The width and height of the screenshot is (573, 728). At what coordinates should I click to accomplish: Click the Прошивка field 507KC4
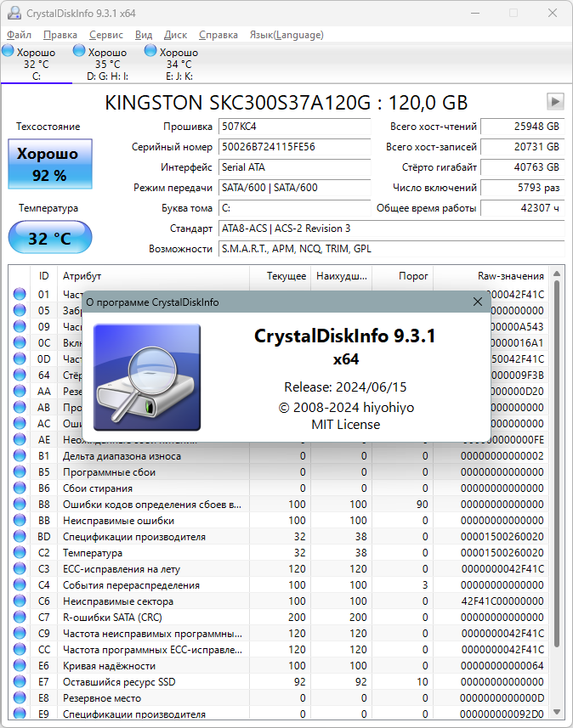(295, 127)
